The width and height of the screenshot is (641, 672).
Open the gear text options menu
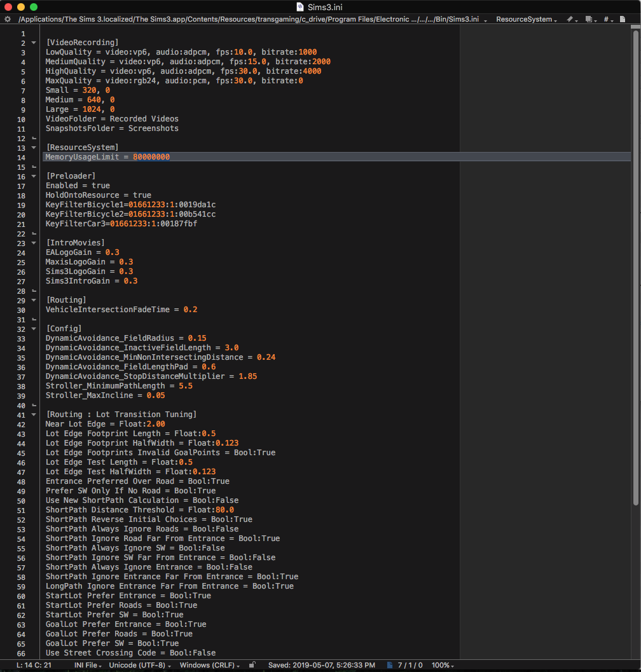tap(7, 19)
